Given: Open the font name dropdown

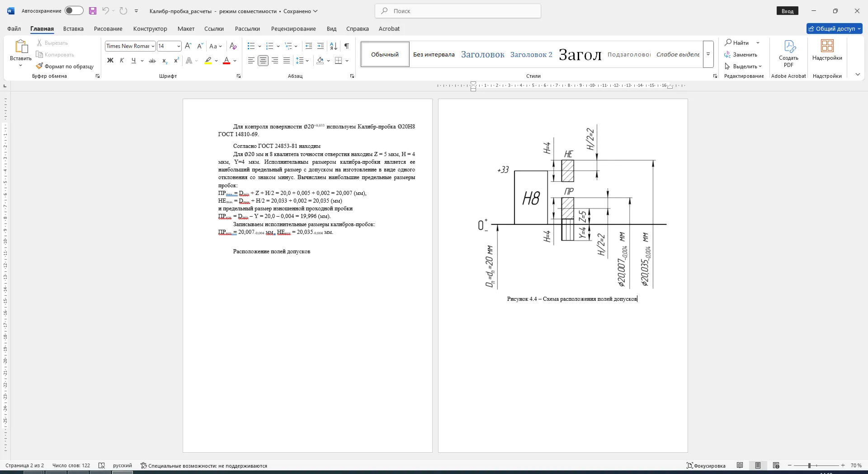Looking at the screenshot, I should pyautogui.click(x=153, y=46).
